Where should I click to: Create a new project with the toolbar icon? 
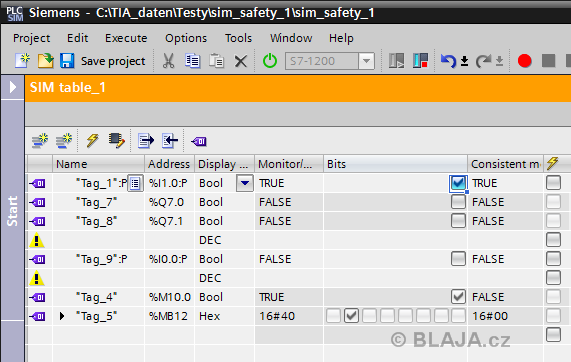[22, 61]
